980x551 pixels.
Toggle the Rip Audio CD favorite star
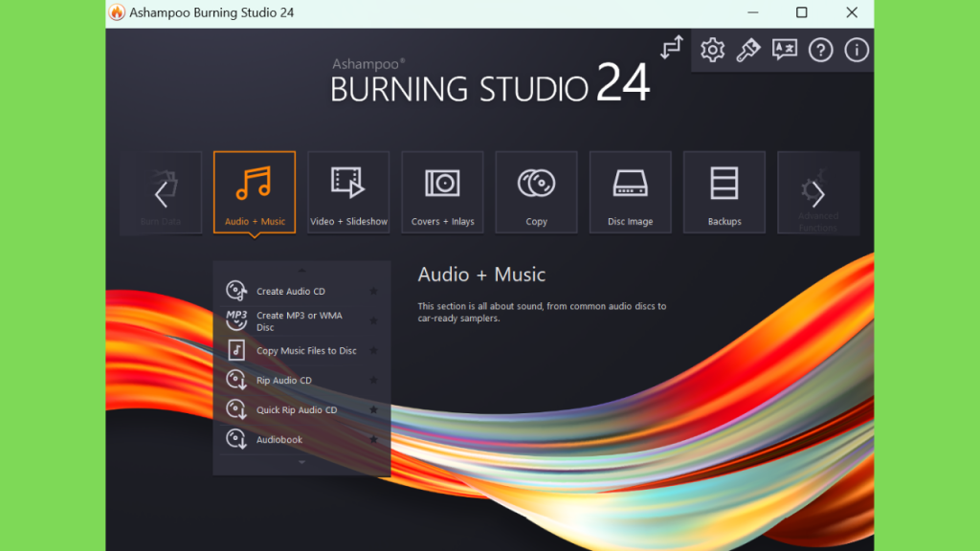point(374,380)
